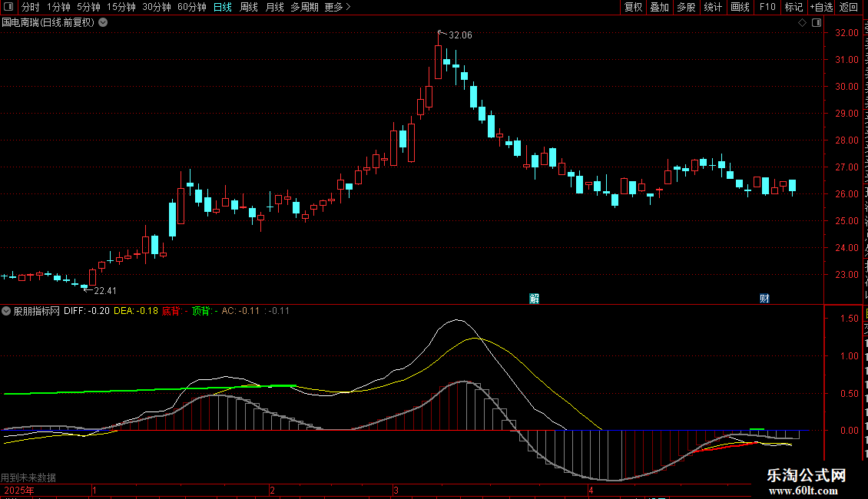Click the 返回 back button
Screen dimensions: 868x499
pos(848,7)
